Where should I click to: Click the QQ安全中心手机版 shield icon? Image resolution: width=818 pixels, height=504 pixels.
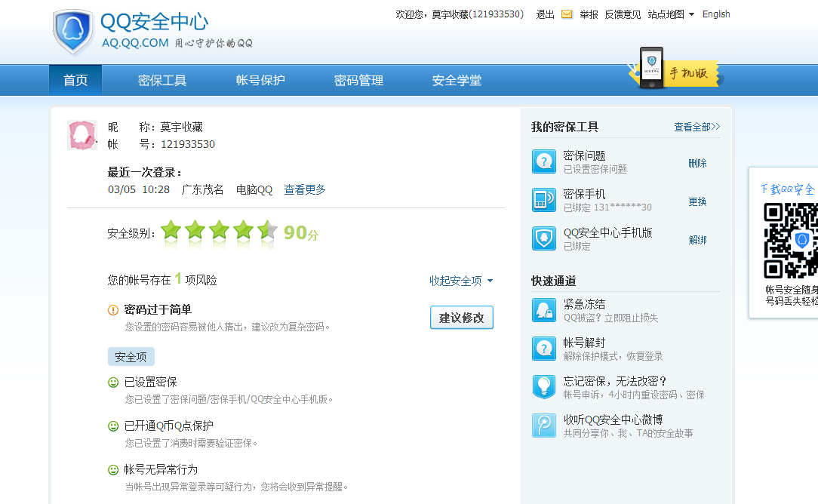coord(543,238)
